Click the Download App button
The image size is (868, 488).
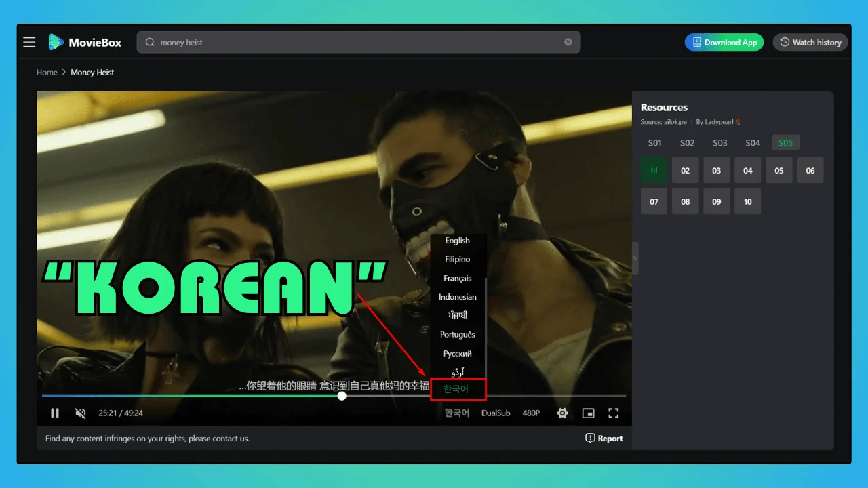tap(724, 42)
